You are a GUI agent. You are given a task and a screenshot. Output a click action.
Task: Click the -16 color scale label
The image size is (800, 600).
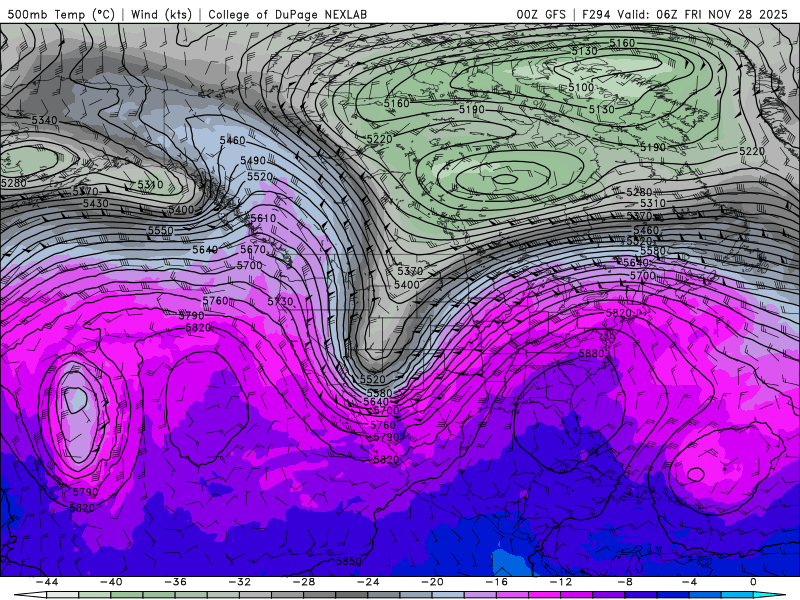pos(496,582)
